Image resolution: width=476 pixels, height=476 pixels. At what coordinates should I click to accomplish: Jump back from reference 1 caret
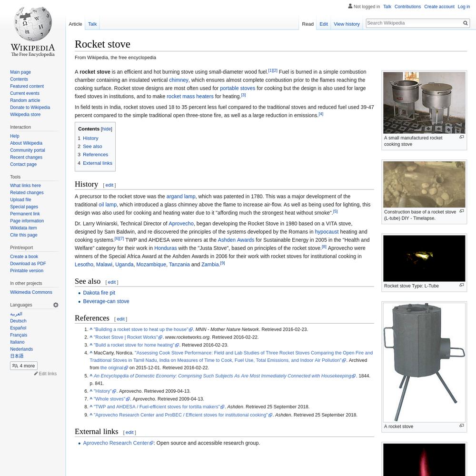91,329
